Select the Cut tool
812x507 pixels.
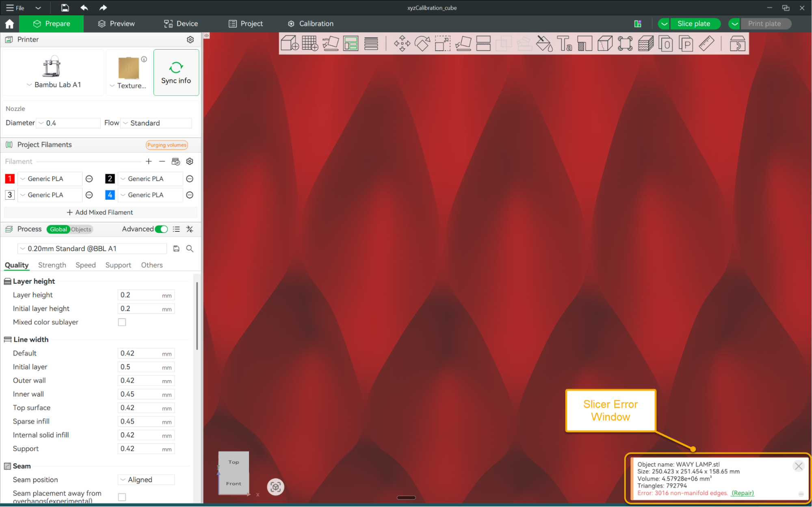pos(483,43)
